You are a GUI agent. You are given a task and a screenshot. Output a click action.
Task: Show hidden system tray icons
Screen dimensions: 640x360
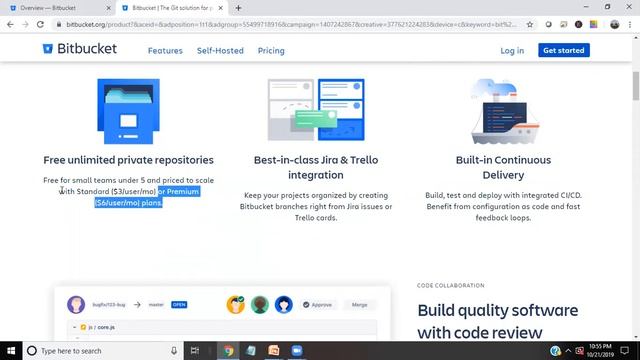point(568,351)
